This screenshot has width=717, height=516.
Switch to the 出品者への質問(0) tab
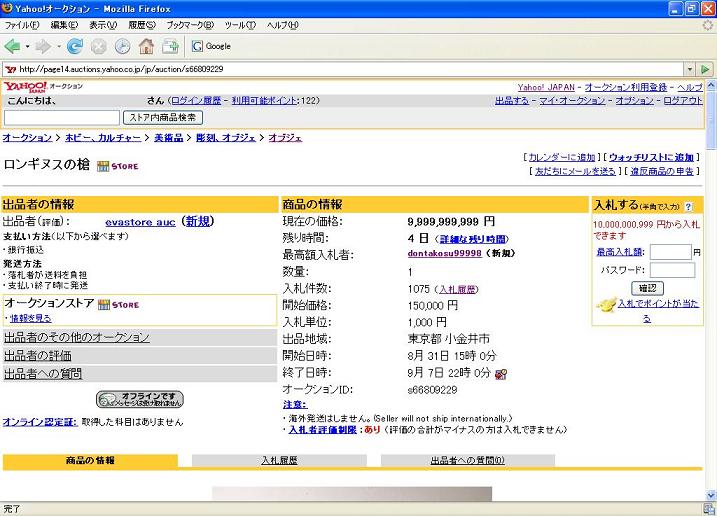tap(468, 460)
